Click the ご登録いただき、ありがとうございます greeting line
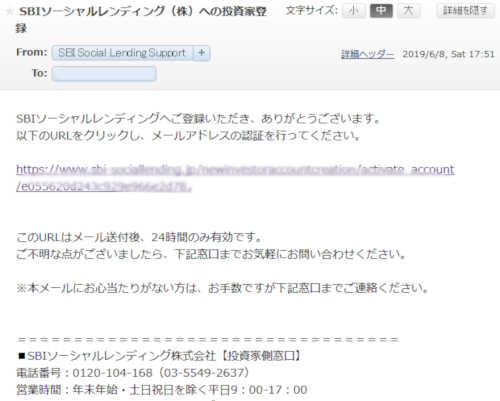Image resolution: width=500 pixels, height=401 pixels. tap(198, 118)
